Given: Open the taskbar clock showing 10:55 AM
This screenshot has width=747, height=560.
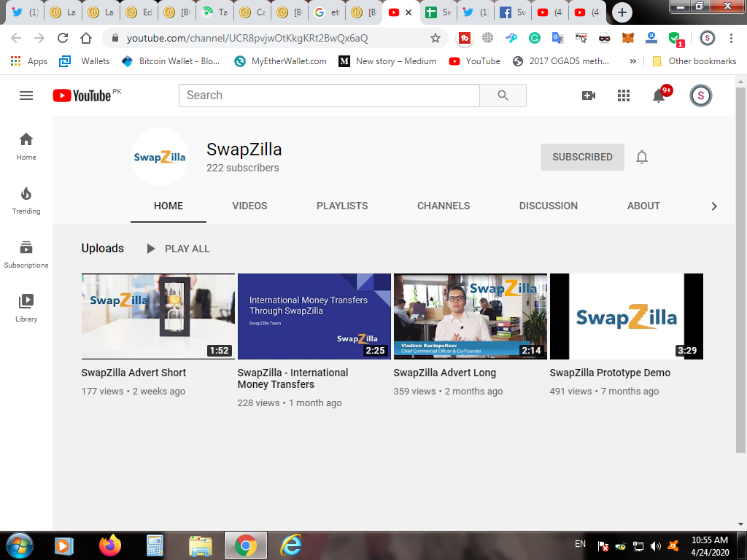Looking at the screenshot, I should point(710,546).
